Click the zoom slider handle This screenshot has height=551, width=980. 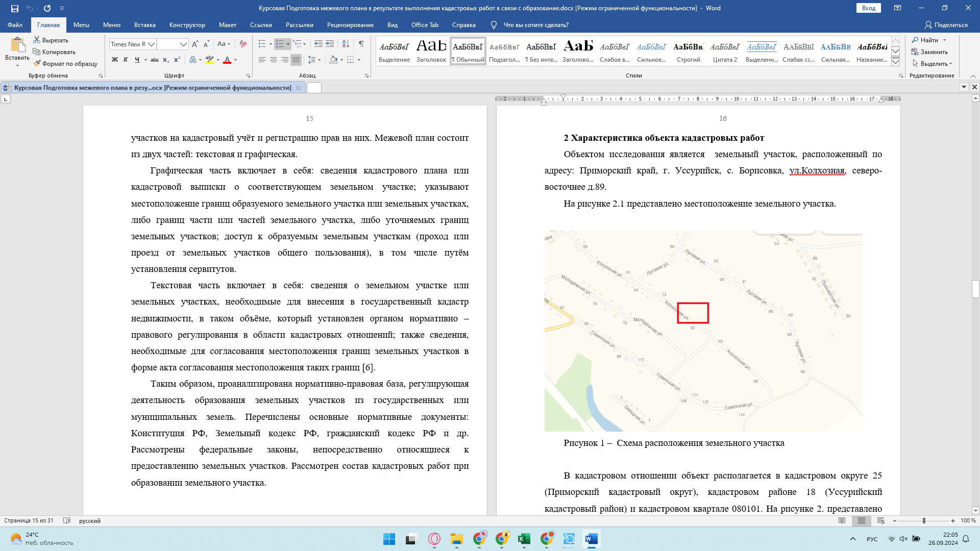pos(923,521)
